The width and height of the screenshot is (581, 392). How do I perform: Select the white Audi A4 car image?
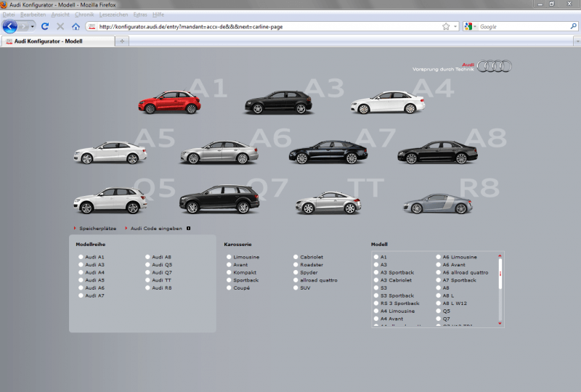click(388, 102)
